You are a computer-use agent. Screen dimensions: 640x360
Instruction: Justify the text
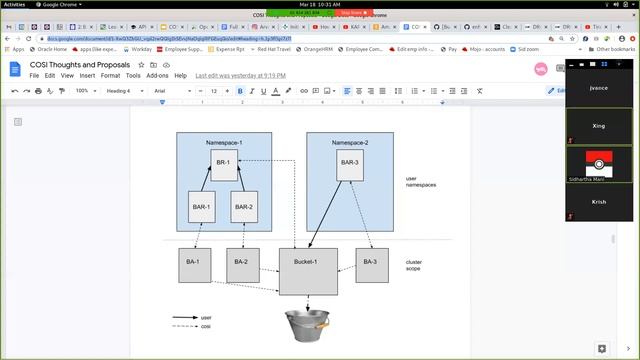382,91
